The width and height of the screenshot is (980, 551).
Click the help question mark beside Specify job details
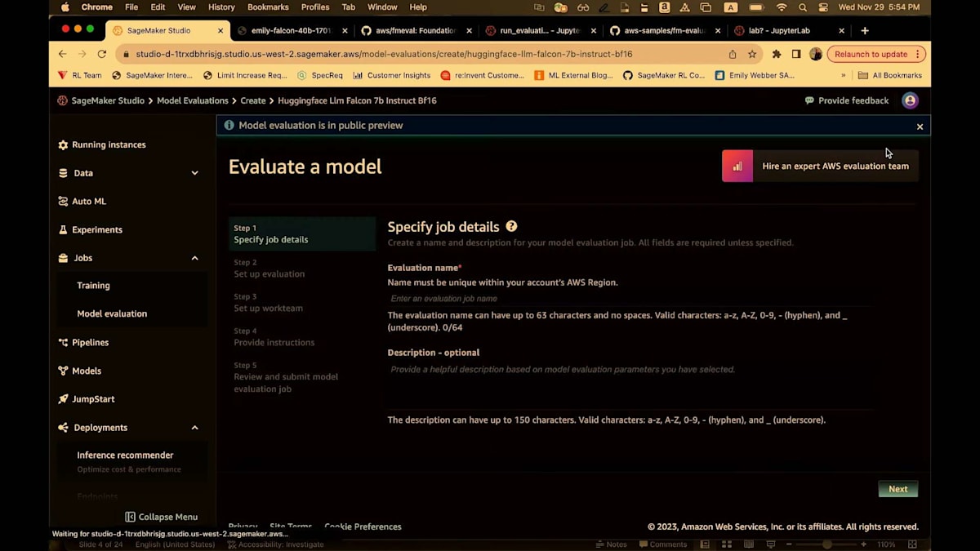pyautogui.click(x=511, y=226)
